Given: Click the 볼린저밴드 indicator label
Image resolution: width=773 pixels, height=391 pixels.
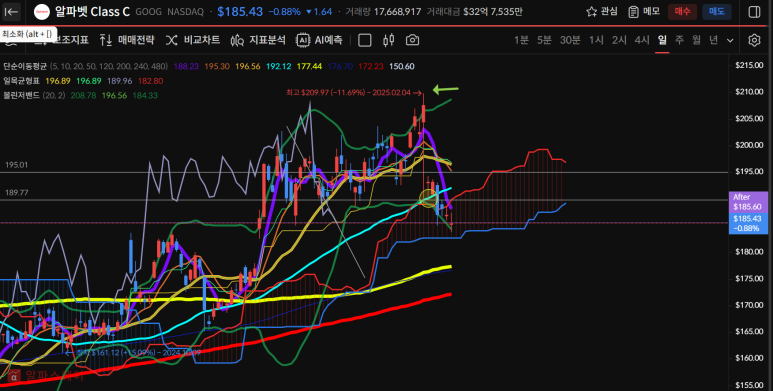Looking at the screenshot, I should pyautogui.click(x=21, y=96).
